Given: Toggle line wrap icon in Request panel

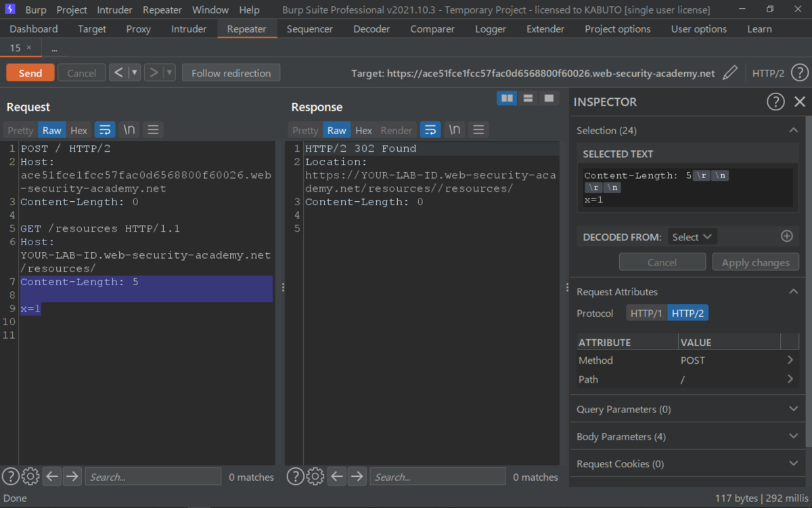Looking at the screenshot, I should coord(105,130).
